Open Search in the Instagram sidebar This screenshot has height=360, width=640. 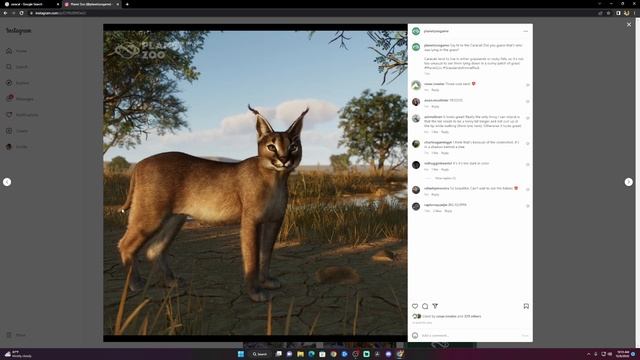click(x=17, y=67)
